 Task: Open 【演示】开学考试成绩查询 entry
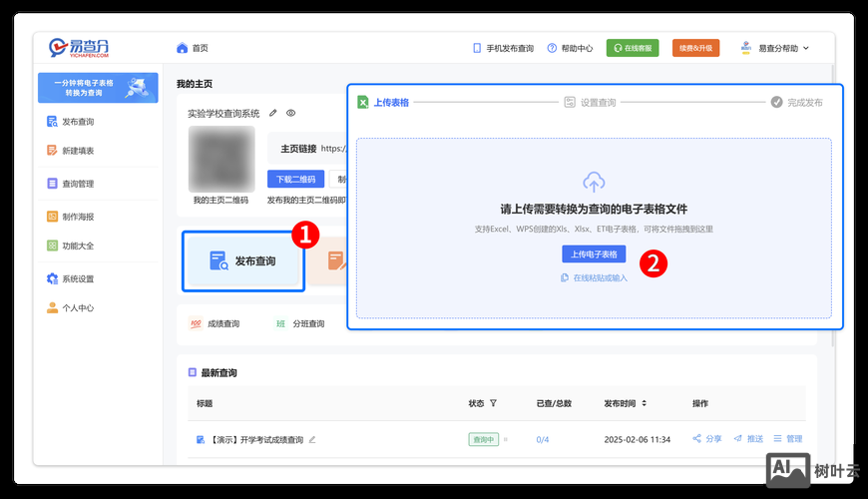coord(256,440)
